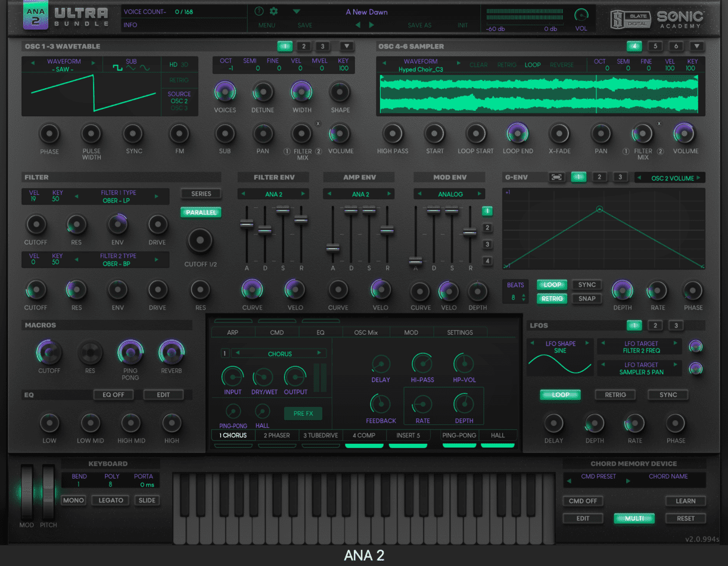Click the MULTI button
Image resolution: width=728 pixels, height=566 pixels.
point(634,518)
